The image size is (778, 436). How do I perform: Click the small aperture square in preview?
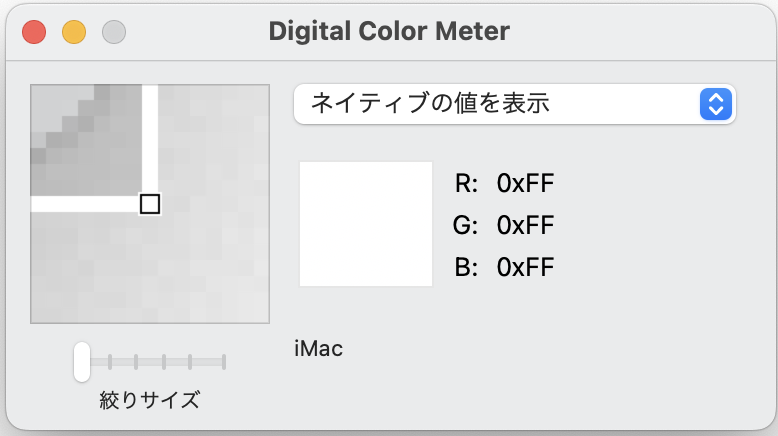coord(150,204)
